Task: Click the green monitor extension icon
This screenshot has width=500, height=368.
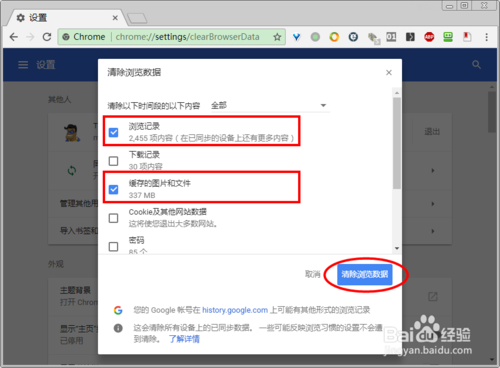Action: click(448, 37)
